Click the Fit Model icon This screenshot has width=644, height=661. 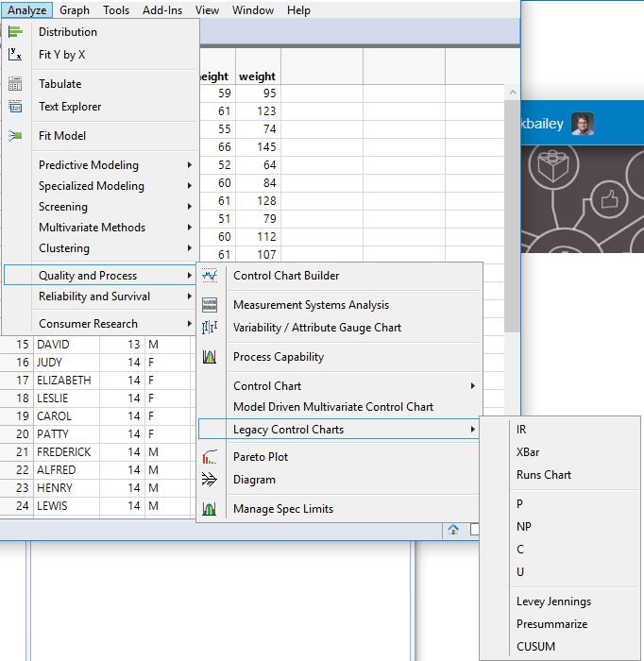pyautogui.click(x=15, y=136)
